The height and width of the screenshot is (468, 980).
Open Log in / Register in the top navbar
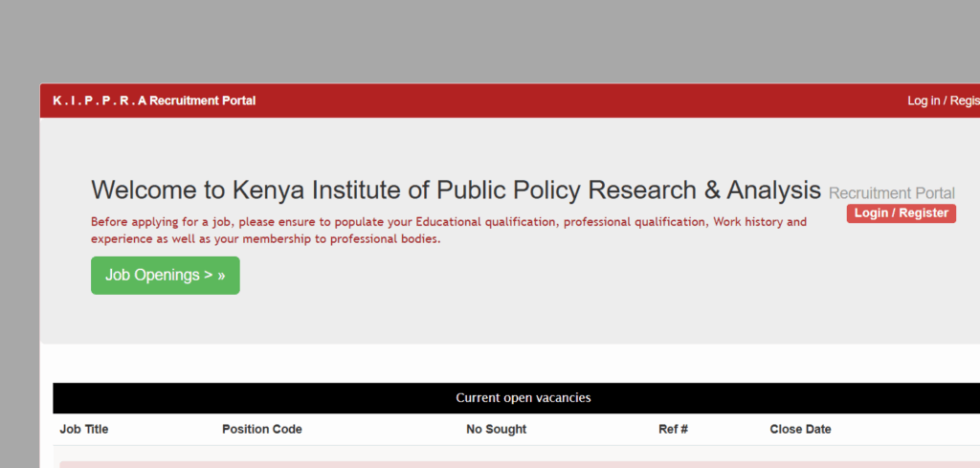tap(943, 100)
